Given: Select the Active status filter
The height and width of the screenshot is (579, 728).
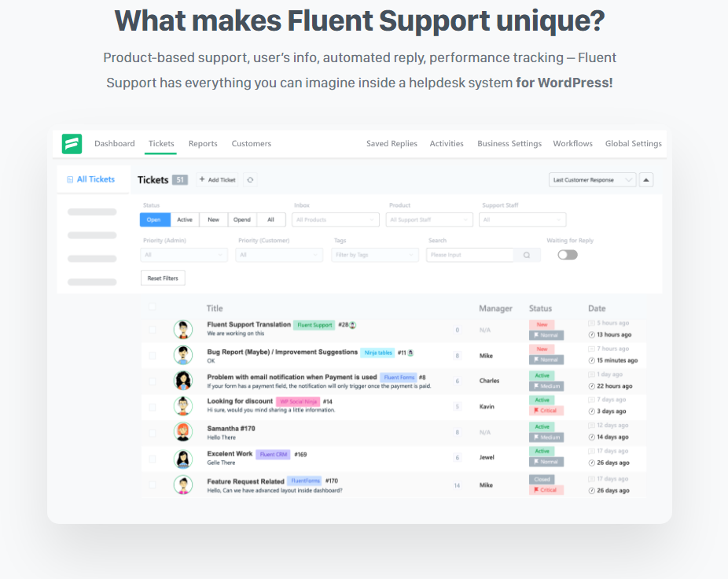Looking at the screenshot, I should 185,220.
